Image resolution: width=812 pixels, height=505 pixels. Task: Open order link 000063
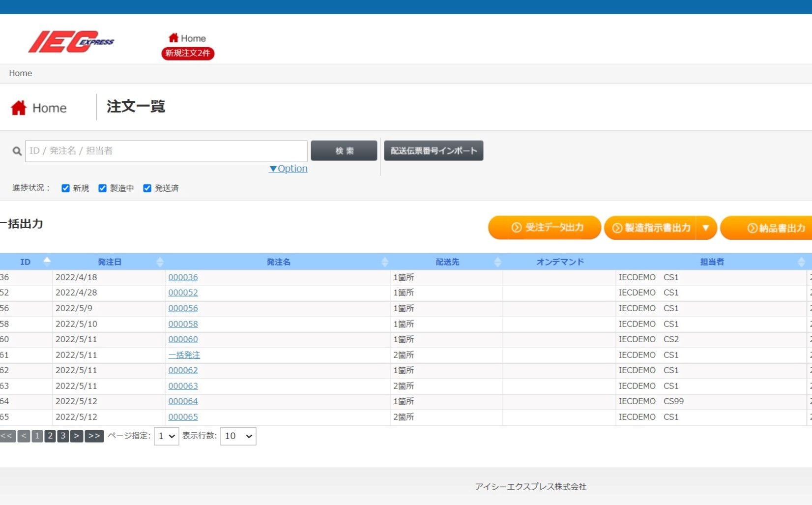183,386
